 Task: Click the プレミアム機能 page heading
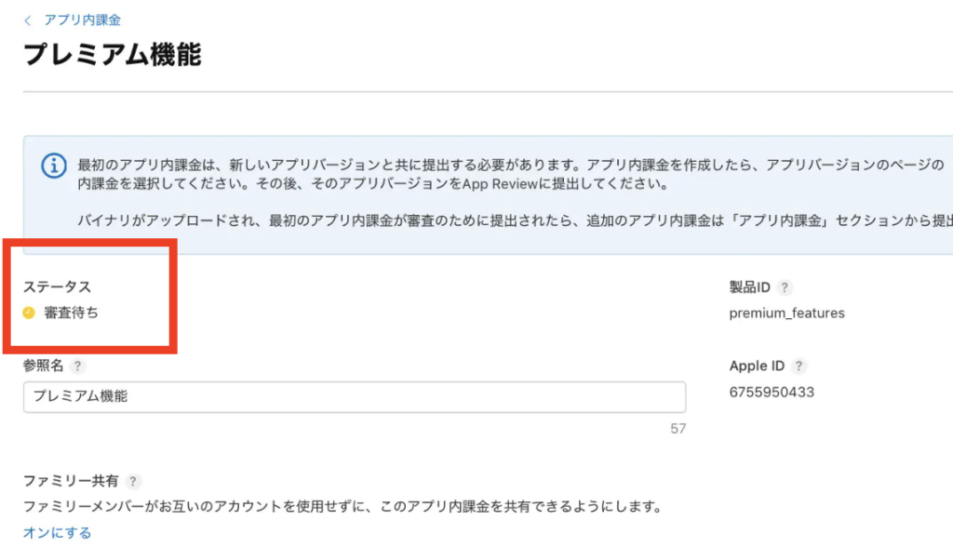[x=112, y=55]
